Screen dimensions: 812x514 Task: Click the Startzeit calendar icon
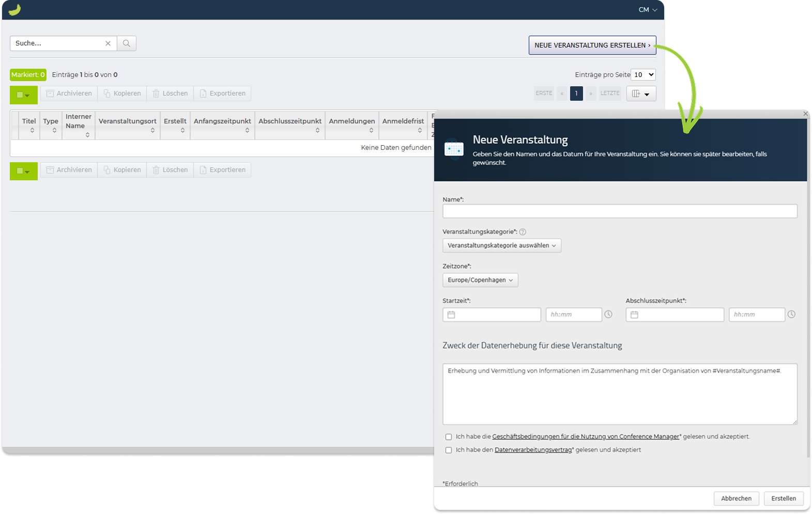pos(451,315)
